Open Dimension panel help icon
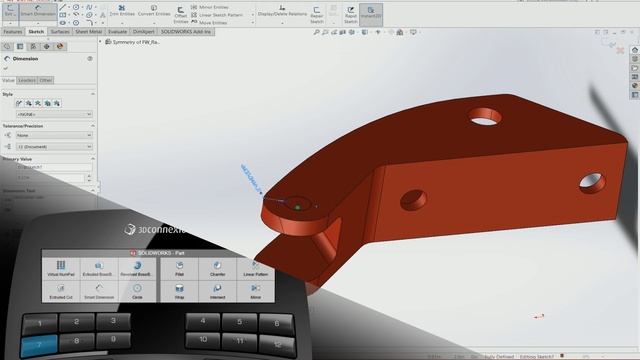640x360 pixels. click(90, 59)
